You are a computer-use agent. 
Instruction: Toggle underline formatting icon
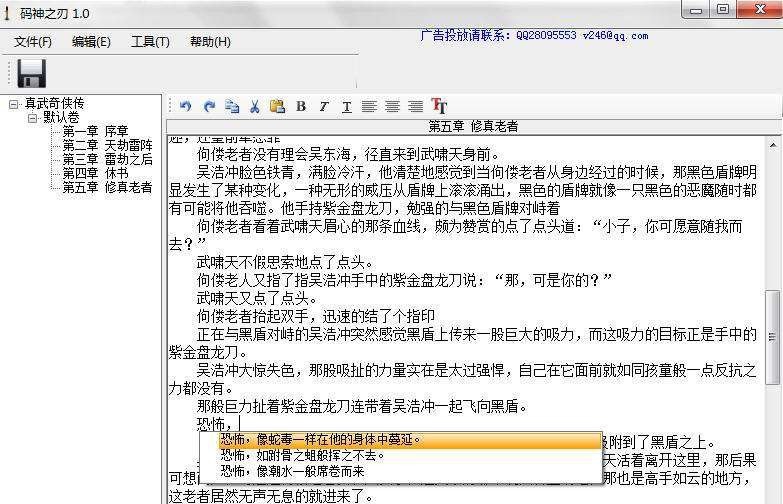click(x=347, y=106)
